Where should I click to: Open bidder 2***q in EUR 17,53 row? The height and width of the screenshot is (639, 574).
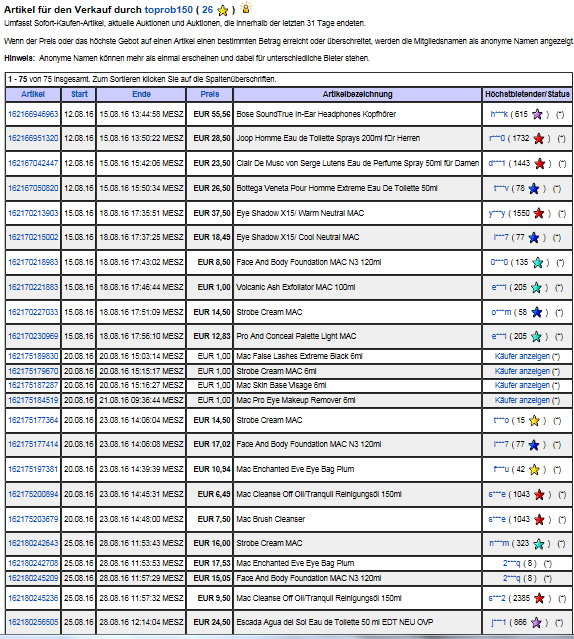511,563
